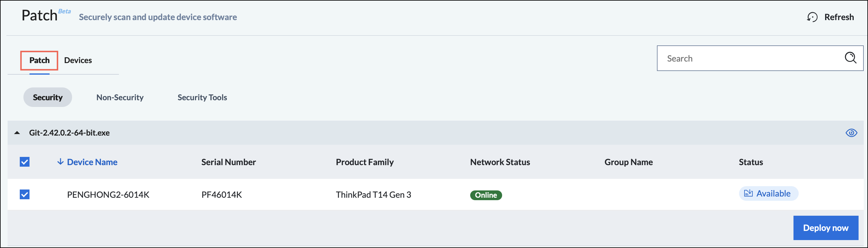Click the Device Name sort arrow icon
The width and height of the screenshot is (868, 248).
point(60,161)
